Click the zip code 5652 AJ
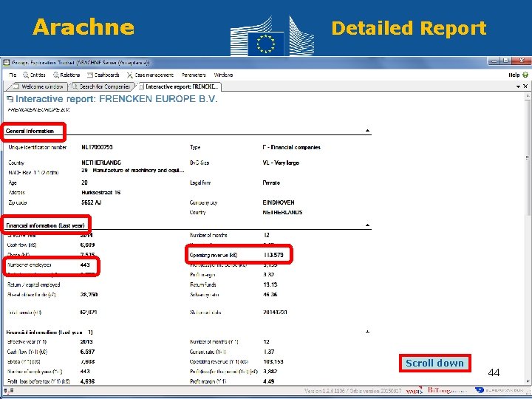Image resolution: width=532 pixels, height=399 pixels. coord(92,202)
